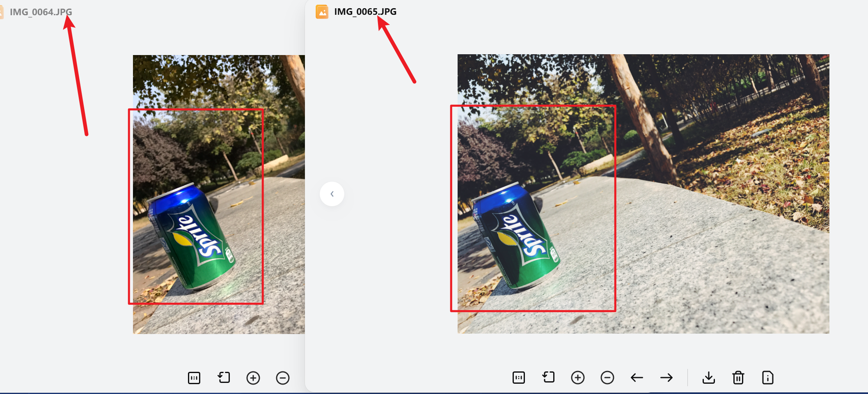This screenshot has height=394, width=868.
Task: Rotate the image in the IMG_0064.JPG viewer
Action: (224, 378)
